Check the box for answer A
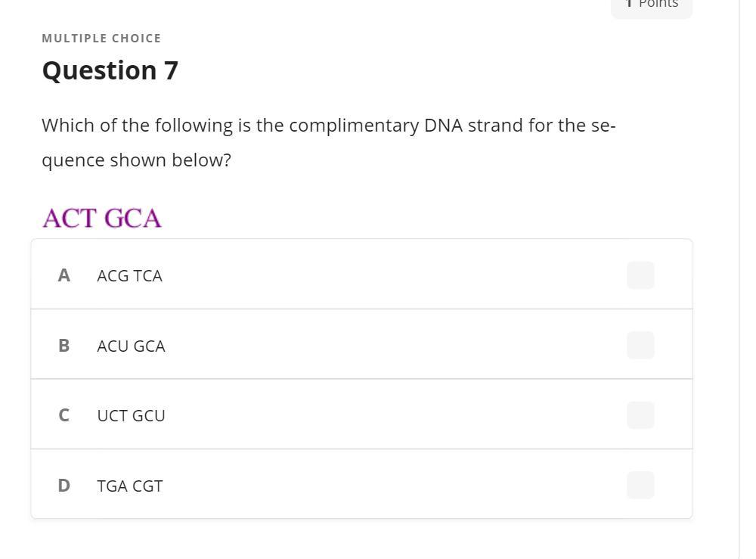Screen dimensions: 756x559 pos(640,275)
